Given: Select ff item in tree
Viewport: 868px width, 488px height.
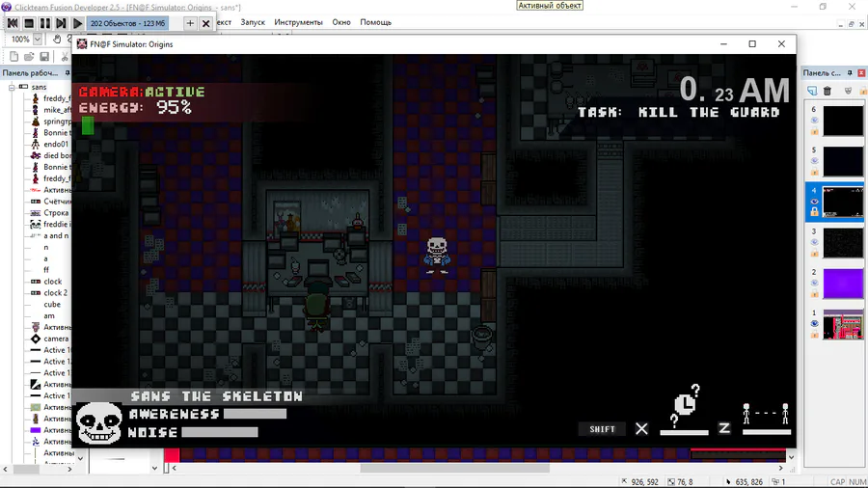Looking at the screenshot, I should tap(46, 270).
